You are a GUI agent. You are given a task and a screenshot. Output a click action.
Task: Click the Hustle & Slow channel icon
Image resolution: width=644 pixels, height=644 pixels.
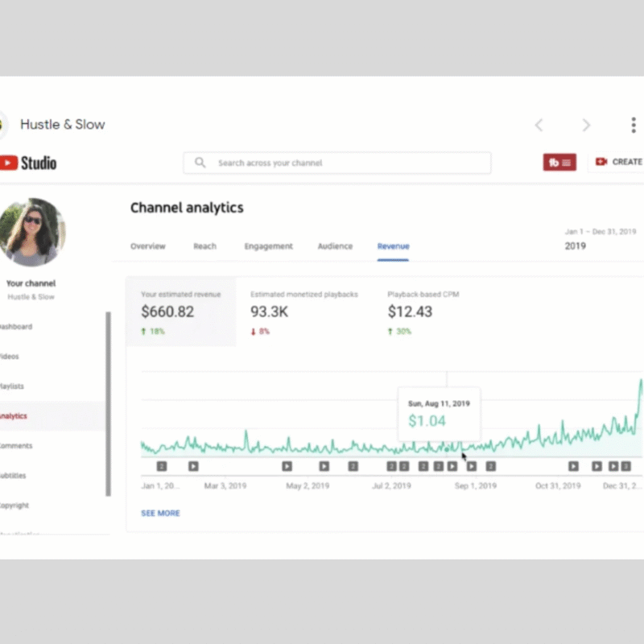pyautogui.click(x=3, y=125)
